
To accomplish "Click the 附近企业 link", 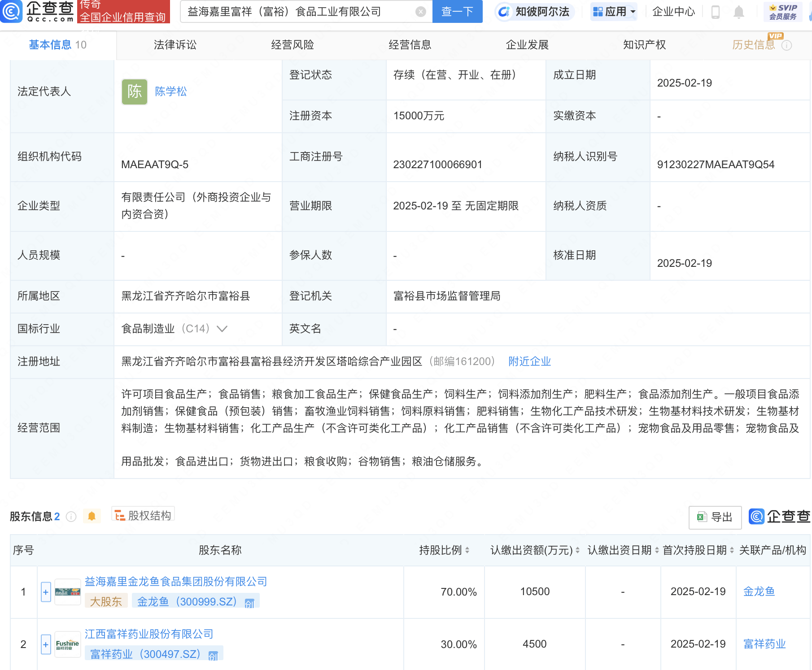I will pos(530,361).
